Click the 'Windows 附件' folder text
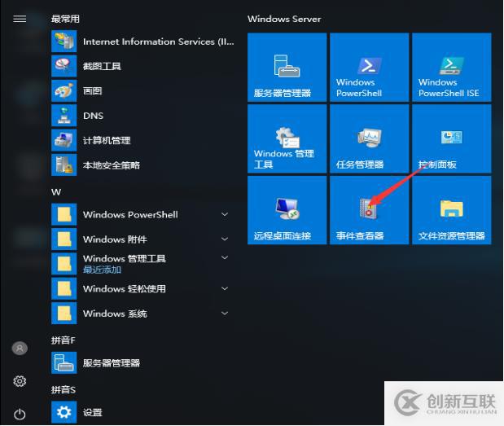This screenshot has height=426, width=504. tap(115, 239)
